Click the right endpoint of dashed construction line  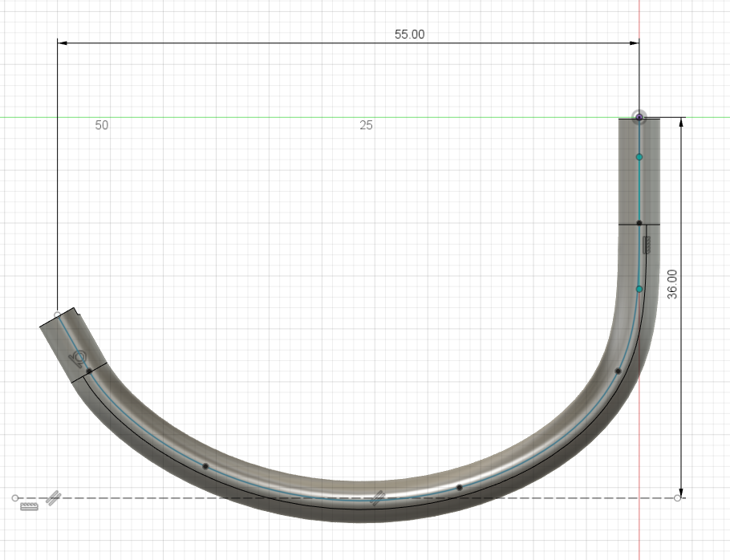click(678, 498)
